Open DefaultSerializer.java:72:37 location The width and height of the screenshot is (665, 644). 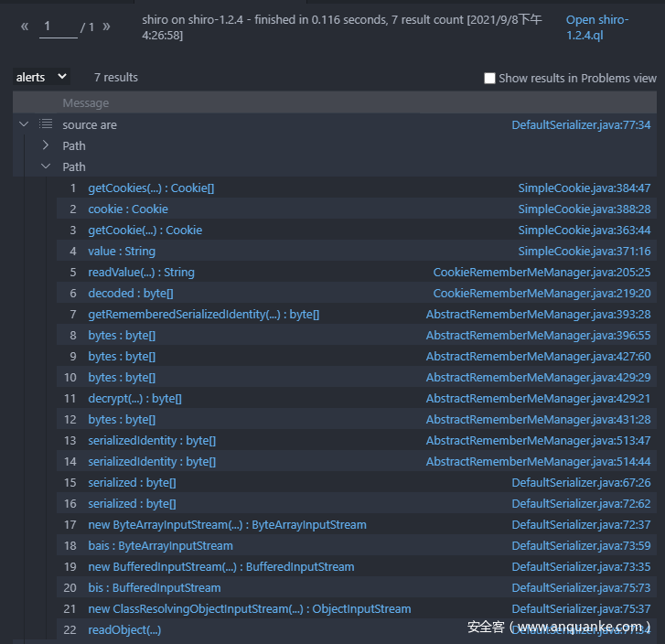[581, 525]
